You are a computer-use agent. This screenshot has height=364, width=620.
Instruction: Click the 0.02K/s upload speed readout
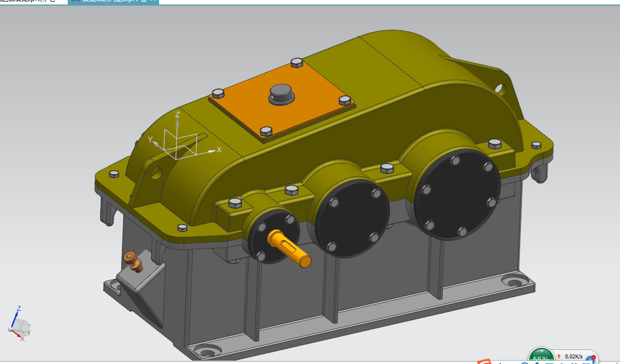click(574, 357)
